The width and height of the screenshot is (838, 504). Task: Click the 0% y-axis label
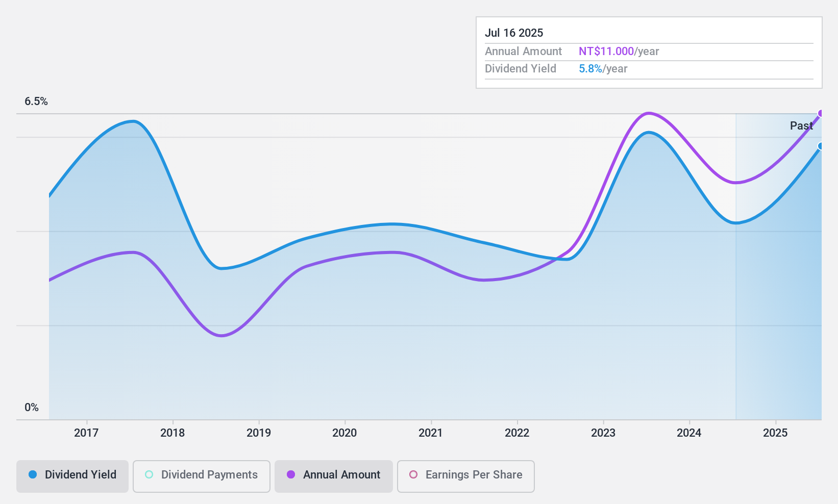click(x=32, y=408)
